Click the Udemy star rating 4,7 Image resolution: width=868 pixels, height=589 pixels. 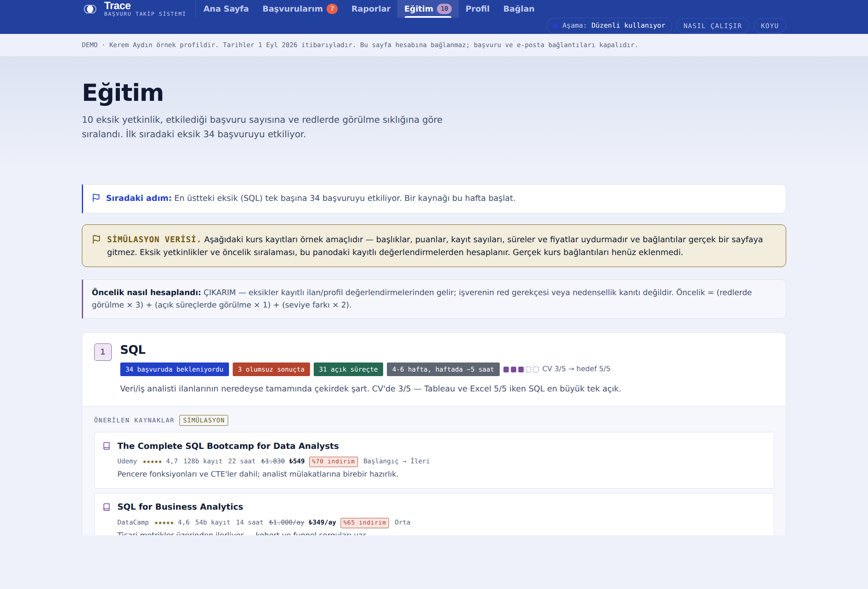(160, 461)
